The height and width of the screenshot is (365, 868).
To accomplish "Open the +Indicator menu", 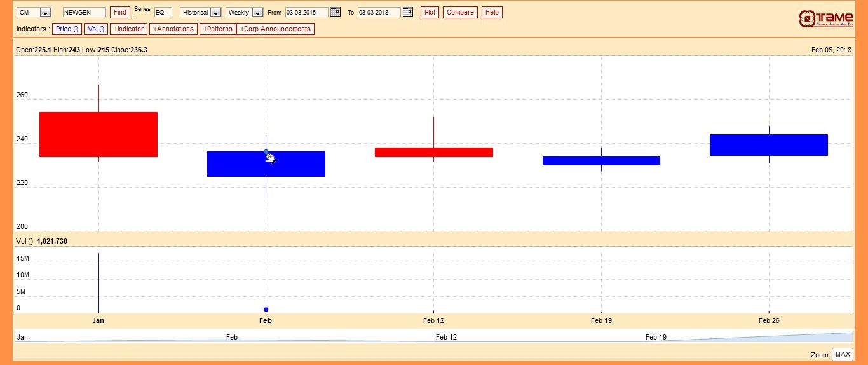I will click(x=129, y=29).
